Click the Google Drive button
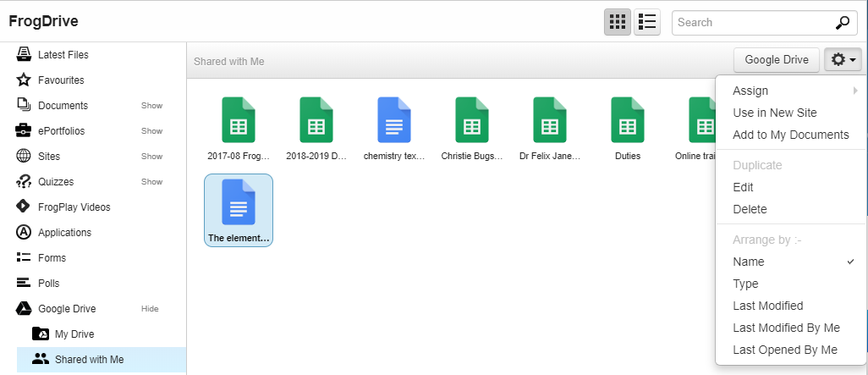The height and width of the screenshot is (375, 868). pyautogui.click(x=777, y=60)
